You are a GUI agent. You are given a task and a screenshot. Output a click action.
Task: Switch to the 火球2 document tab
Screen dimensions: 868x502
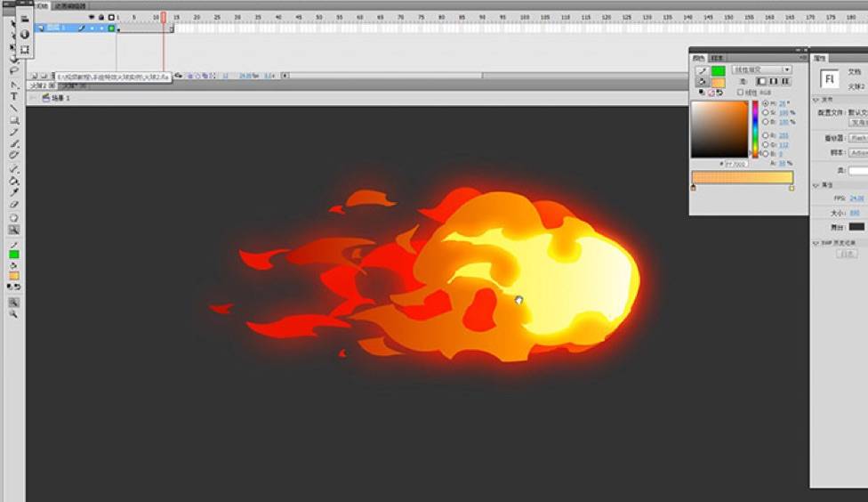click(x=42, y=85)
